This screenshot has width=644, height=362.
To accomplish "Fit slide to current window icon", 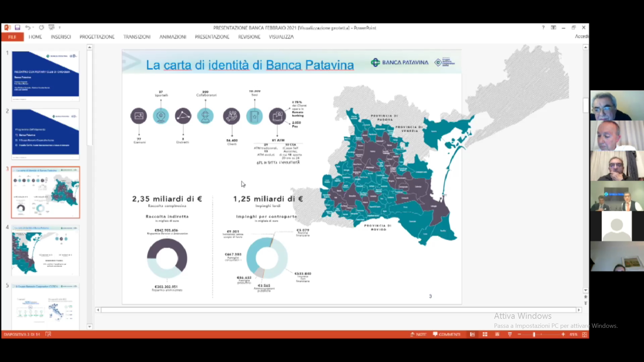I will [585, 335].
